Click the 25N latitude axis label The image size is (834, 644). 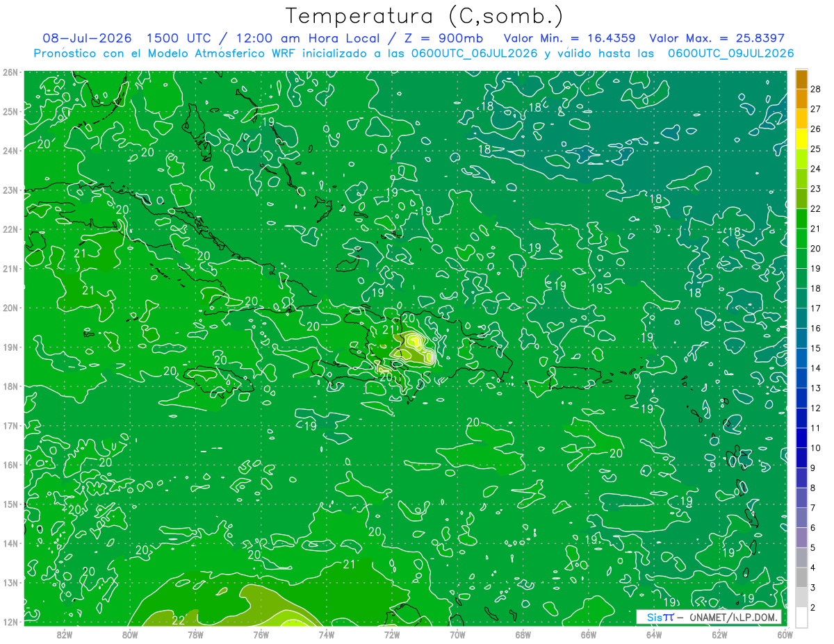[x=10, y=111]
